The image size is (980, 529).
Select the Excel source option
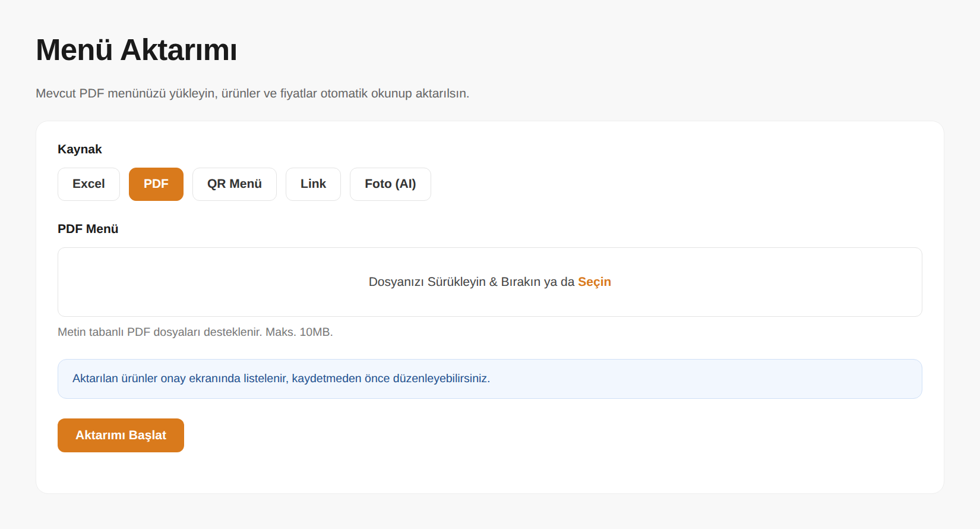(88, 184)
